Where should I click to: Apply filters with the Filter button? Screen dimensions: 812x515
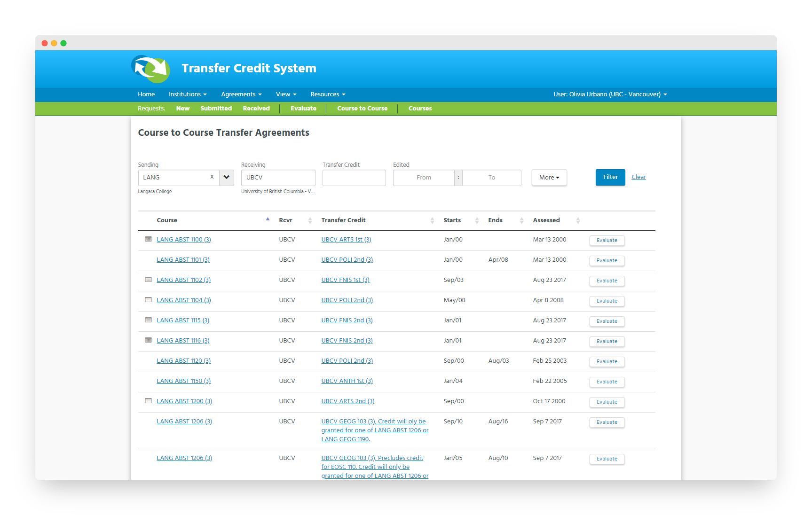[610, 177]
